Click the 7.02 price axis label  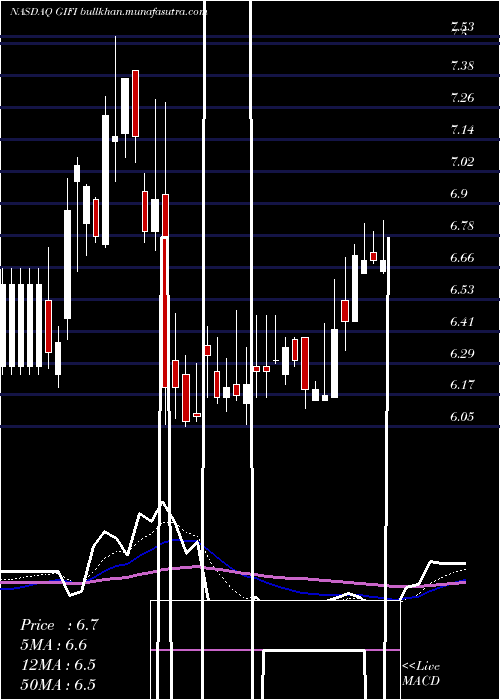[462, 162]
